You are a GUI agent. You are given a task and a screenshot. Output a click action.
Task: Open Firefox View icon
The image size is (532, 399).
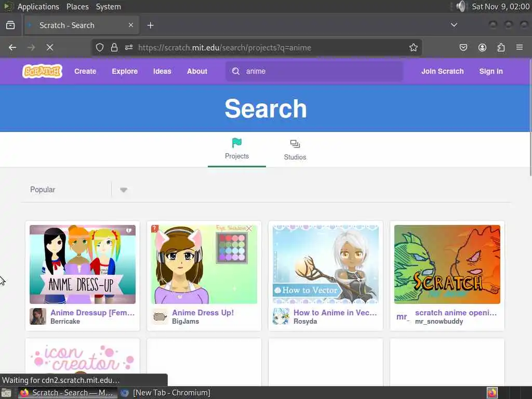pos(10,25)
